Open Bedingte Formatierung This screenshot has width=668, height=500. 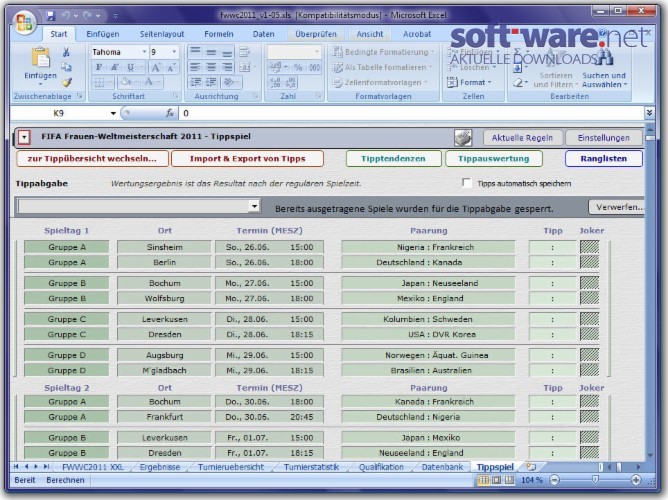click(x=383, y=52)
